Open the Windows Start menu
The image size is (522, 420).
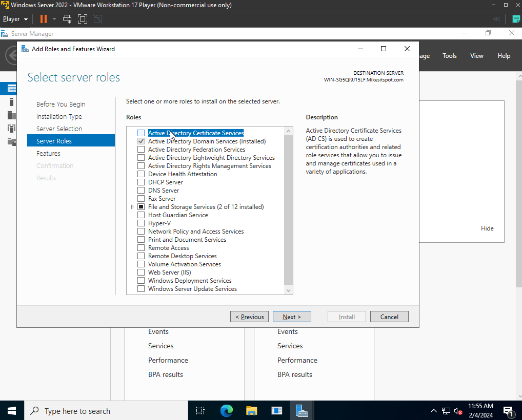(12, 411)
